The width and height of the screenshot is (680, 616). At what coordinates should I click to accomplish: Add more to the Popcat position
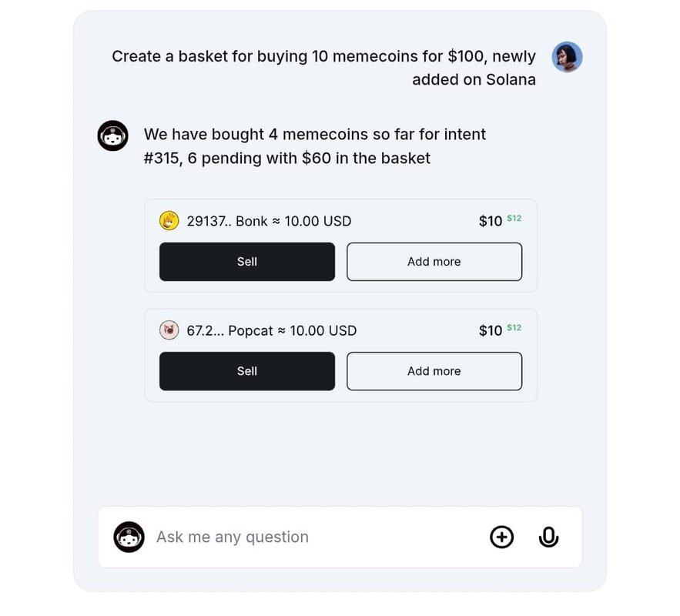point(434,371)
